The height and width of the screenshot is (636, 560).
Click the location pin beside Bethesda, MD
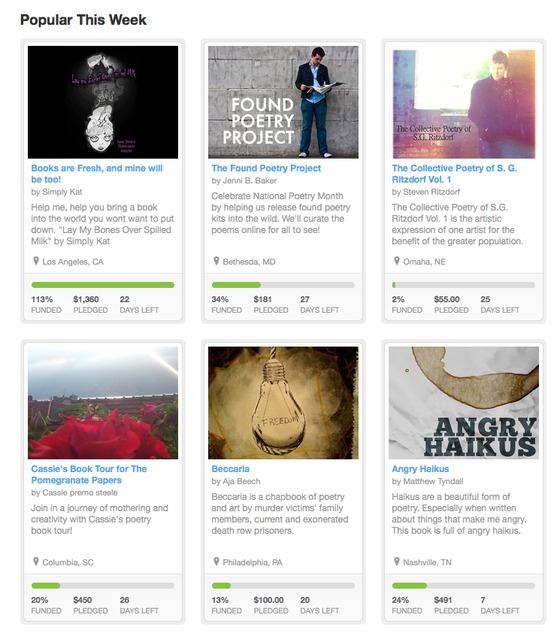click(x=216, y=261)
